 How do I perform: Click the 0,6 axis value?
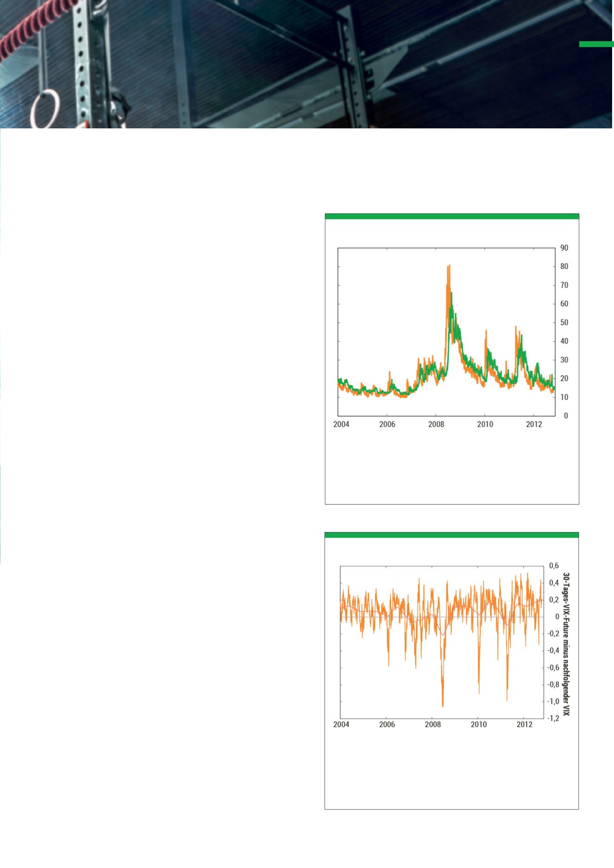(554, 566)
